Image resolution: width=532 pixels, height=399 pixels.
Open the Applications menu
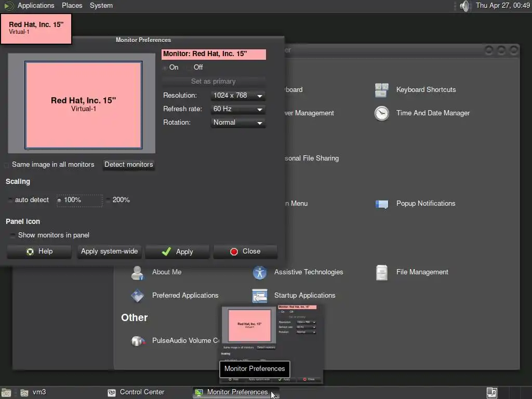tap(36, 5)
